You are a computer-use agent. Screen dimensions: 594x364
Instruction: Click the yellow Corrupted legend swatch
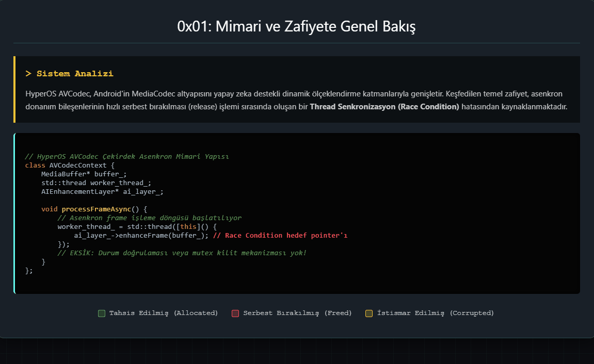pyautogui.click(x=369, y=313)
